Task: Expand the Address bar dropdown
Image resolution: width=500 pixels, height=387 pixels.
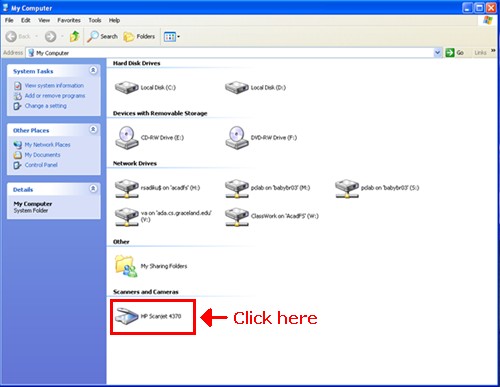Action: coord(437,53)
